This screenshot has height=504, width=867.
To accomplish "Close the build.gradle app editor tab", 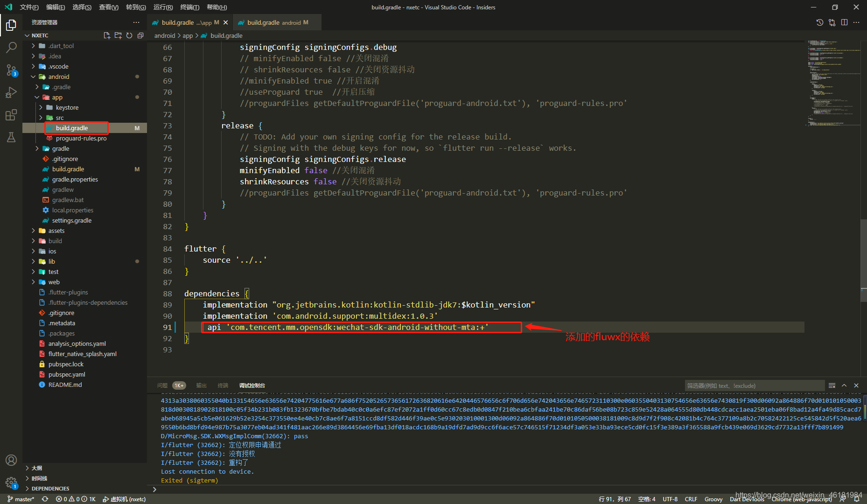I will [226, 22].
